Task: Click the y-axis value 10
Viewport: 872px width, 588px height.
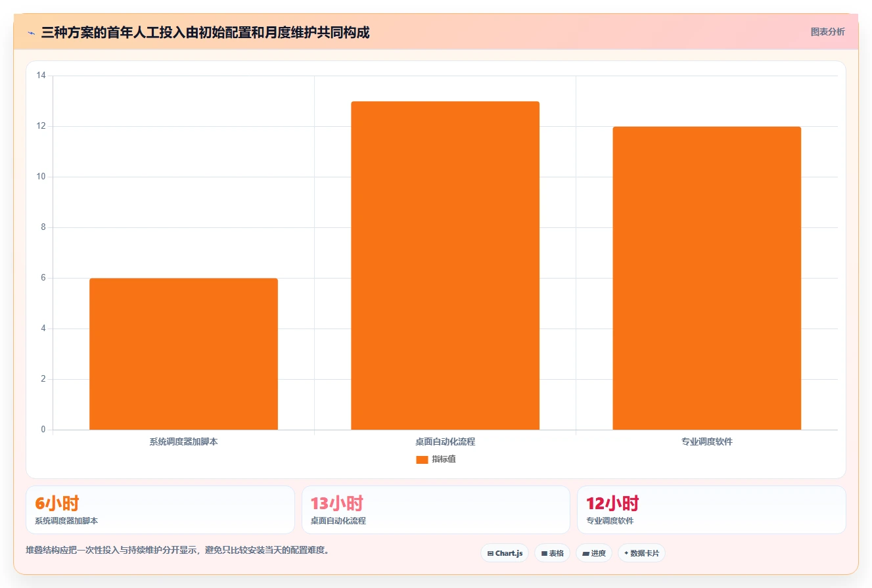Action: [x=41, y=177]
